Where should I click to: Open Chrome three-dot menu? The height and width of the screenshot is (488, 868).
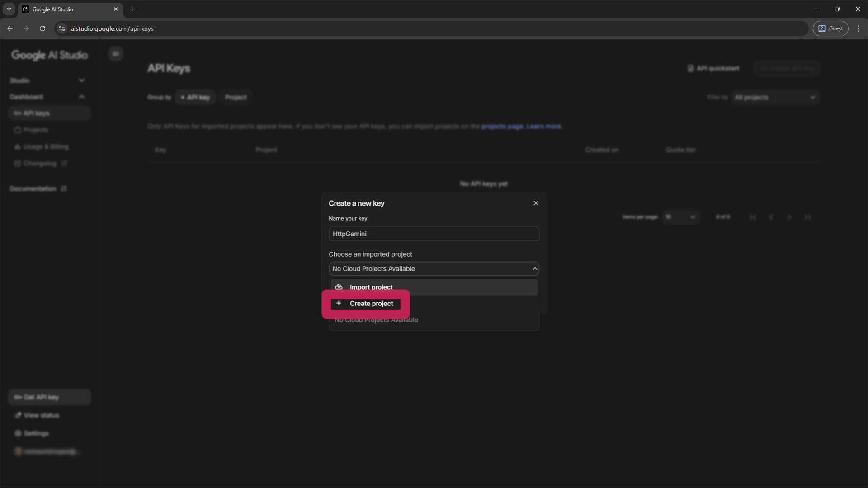[x=859, y=28]
